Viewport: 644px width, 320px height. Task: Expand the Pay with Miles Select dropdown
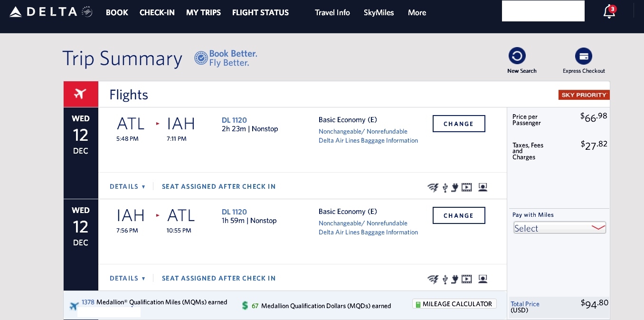coord(559,228)
